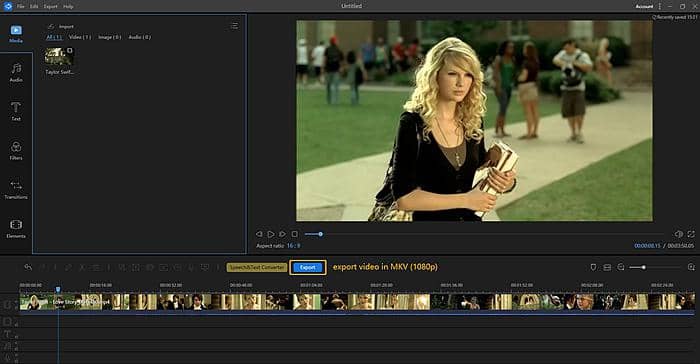Click the undo arrow in timeline toolbar
The image size is (700, 364).
coord(28,267)
